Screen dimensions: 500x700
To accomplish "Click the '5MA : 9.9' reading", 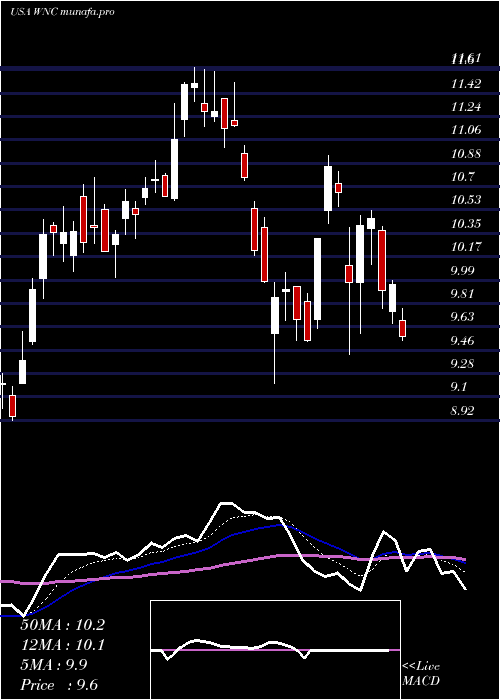I will tap(54, 665).
